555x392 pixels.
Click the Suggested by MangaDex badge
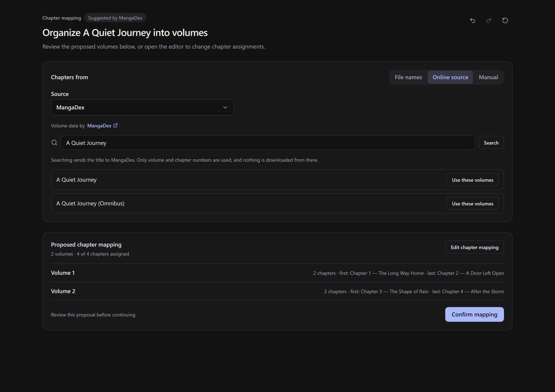click(x=115, y=18)
